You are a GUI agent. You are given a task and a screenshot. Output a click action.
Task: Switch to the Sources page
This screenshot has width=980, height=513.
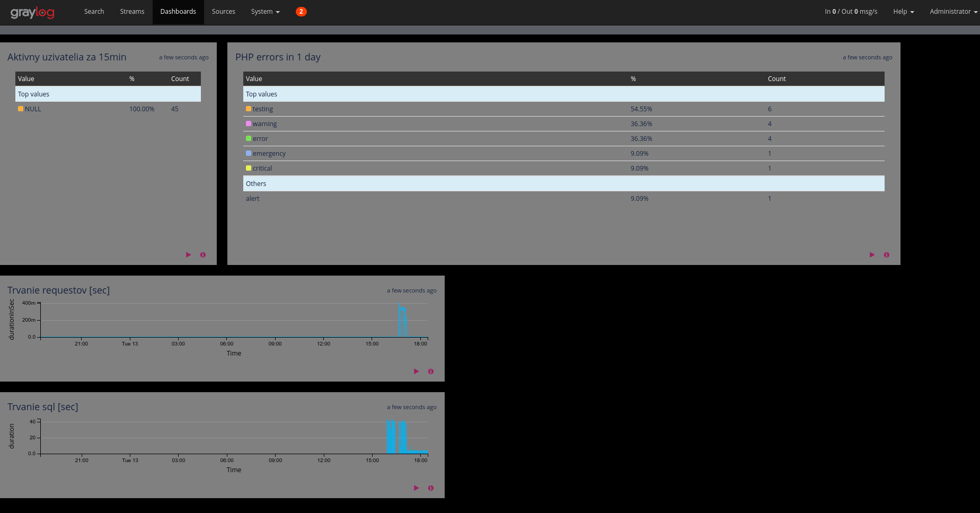coord(223,11)
